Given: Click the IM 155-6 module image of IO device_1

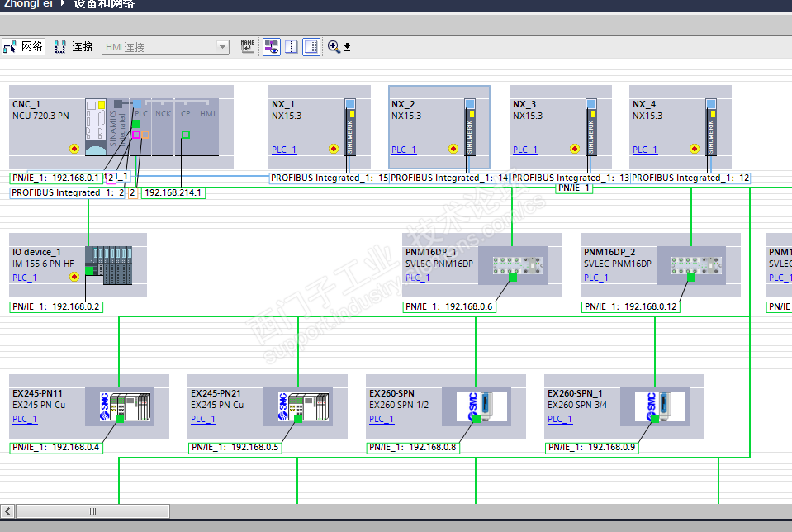Looking at the screenshot, I should (x=108, y=265).
